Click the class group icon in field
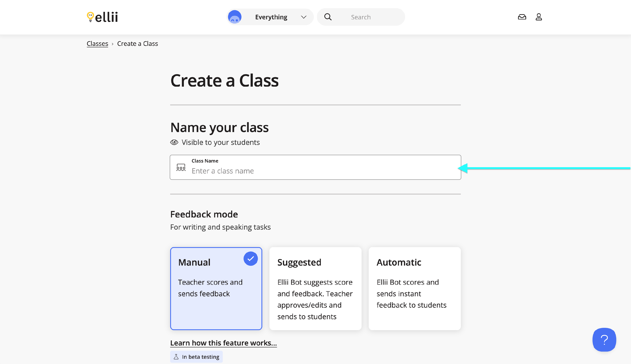The image size is (631, 364). pos(181,167)
